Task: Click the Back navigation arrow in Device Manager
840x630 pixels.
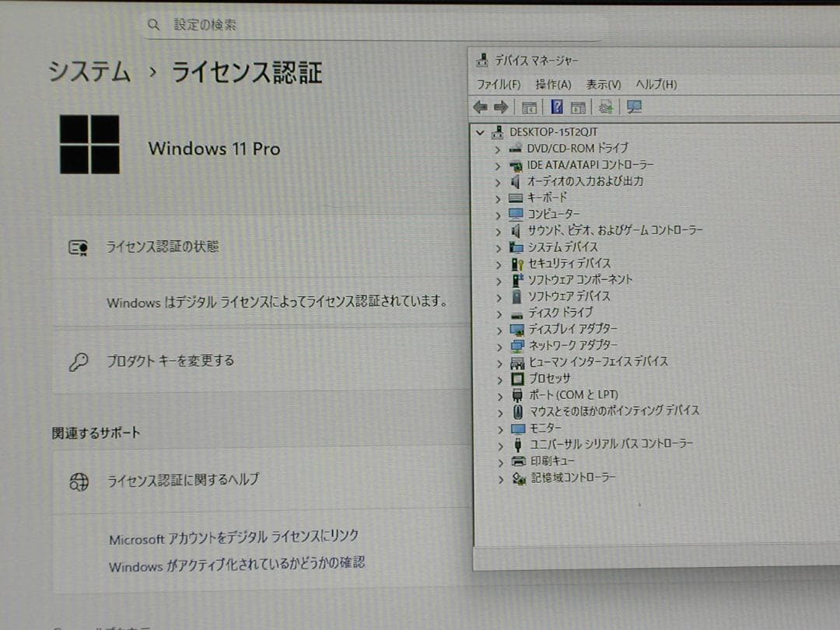Action: coord(481,107)
